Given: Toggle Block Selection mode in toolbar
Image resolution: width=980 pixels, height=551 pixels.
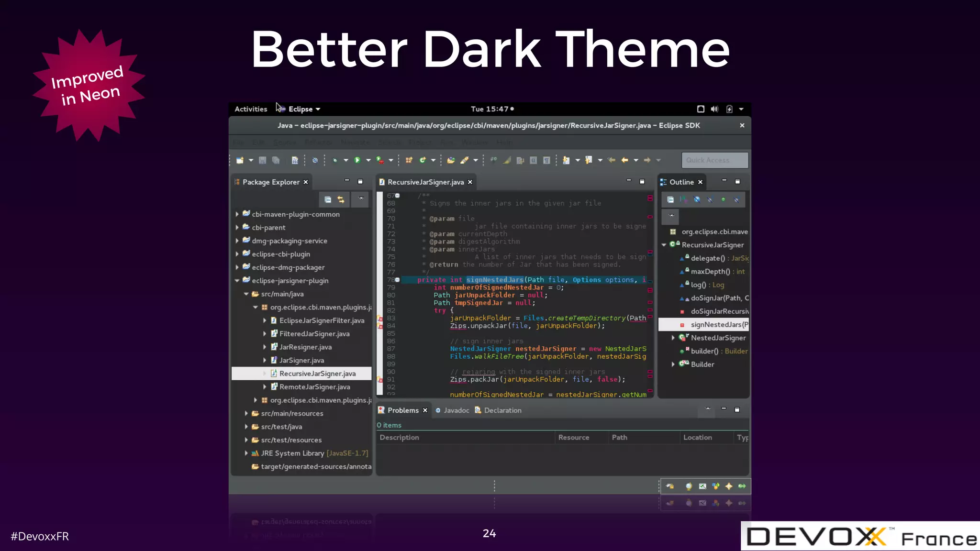Looking at the screenshot, I should pos(533,160).
